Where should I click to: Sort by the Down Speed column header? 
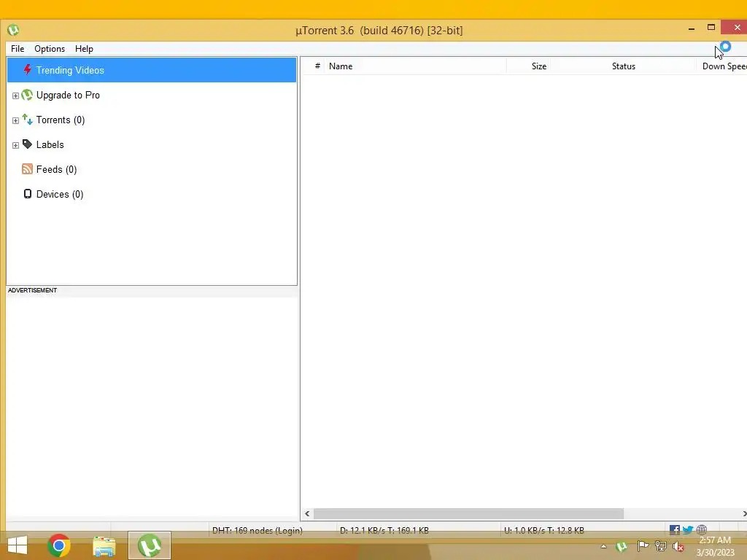pyautogui.click(x=723, y=66)
